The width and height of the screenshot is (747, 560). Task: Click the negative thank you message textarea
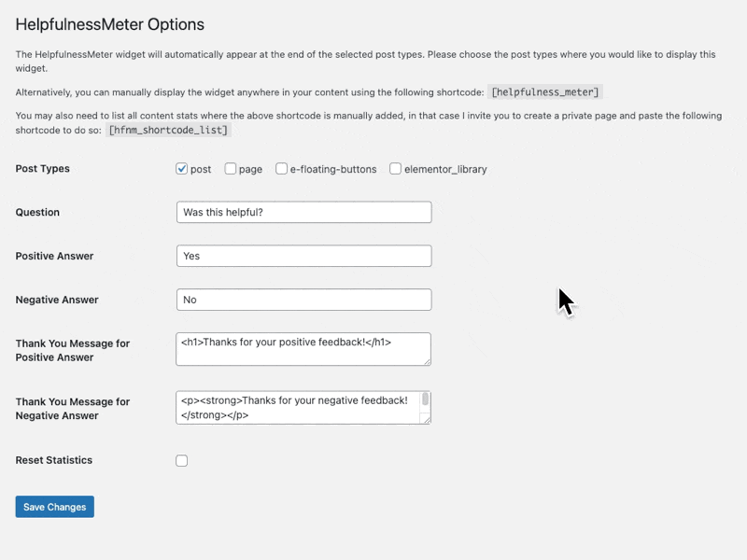click(x=298, y=408)
